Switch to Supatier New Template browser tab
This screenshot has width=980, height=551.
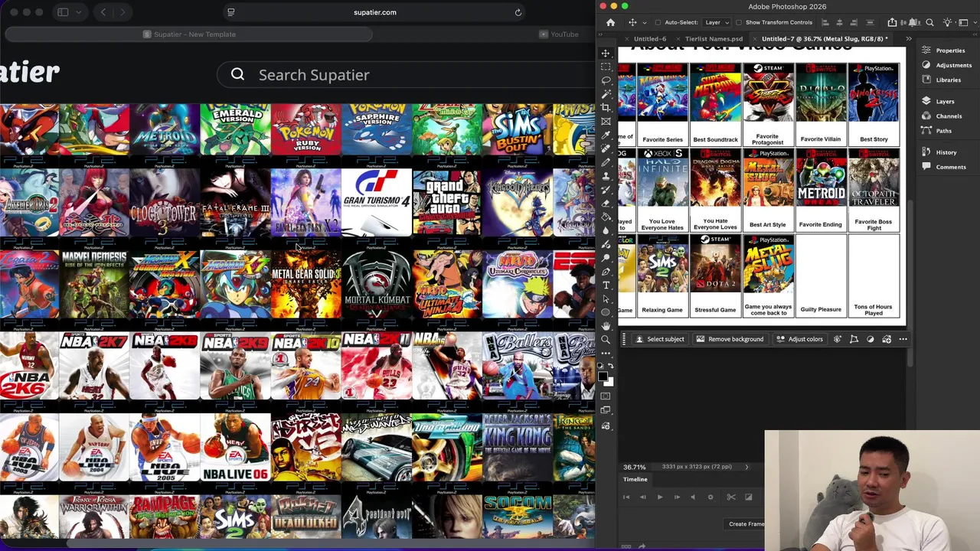[x=190, y=34]
